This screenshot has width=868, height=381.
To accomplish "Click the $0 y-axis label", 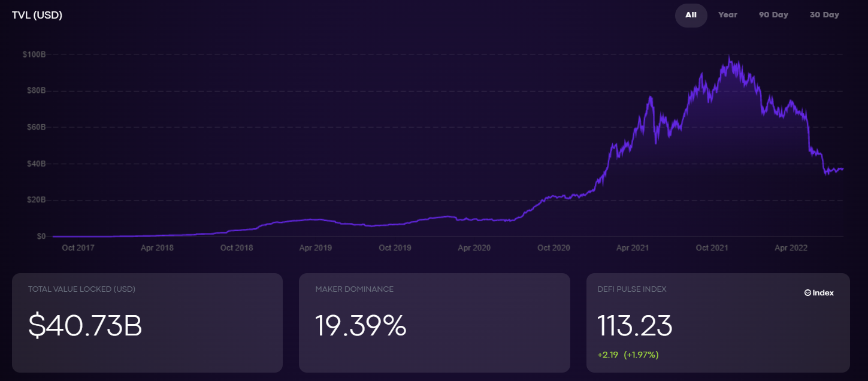I will click(41, 237).
